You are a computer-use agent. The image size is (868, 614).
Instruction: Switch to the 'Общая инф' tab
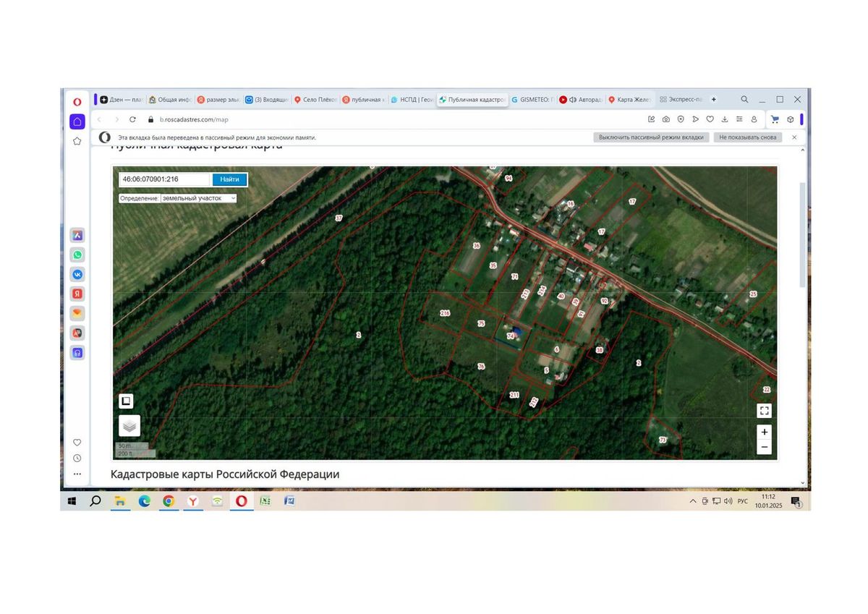[x=171, y=100]
